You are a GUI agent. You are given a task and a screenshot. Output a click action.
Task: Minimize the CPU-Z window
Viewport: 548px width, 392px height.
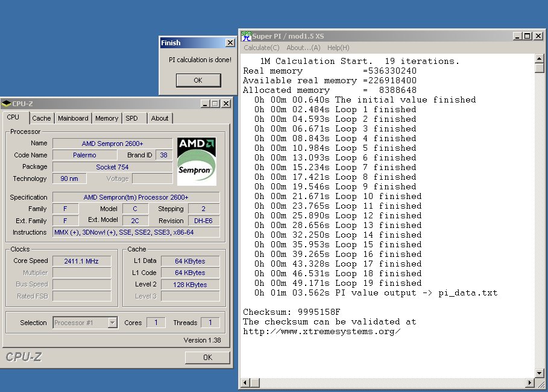click(x=205, y=104)
